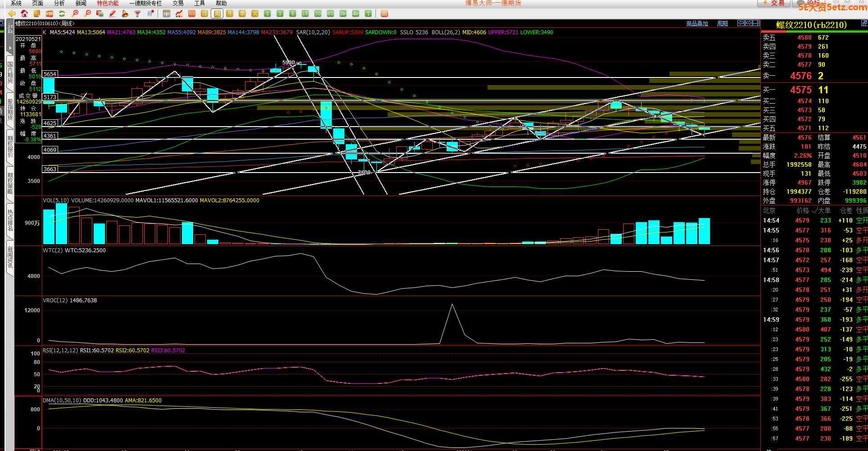This screenshot has width=868, height=451.
Task: Select the 2hr period button
Action: (343, 14)
